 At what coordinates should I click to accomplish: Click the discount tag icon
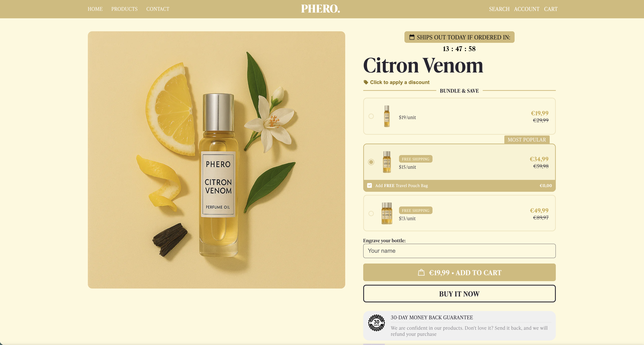tap(366, 82)
